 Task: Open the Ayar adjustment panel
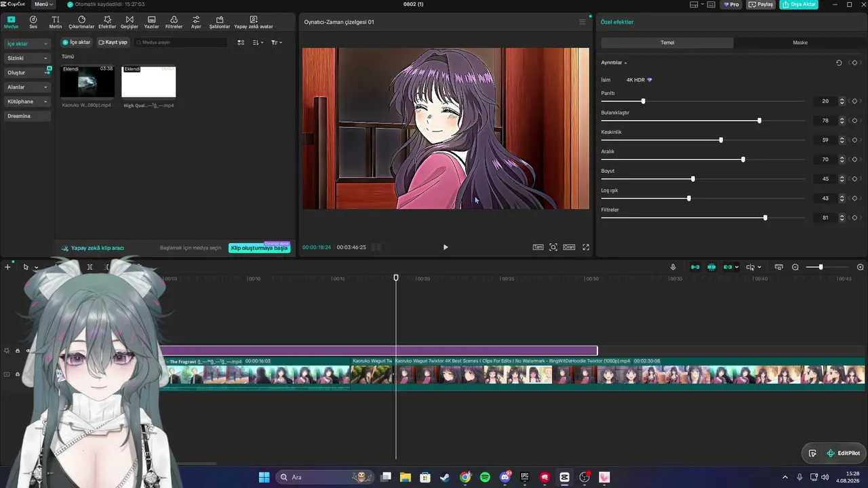196,22
